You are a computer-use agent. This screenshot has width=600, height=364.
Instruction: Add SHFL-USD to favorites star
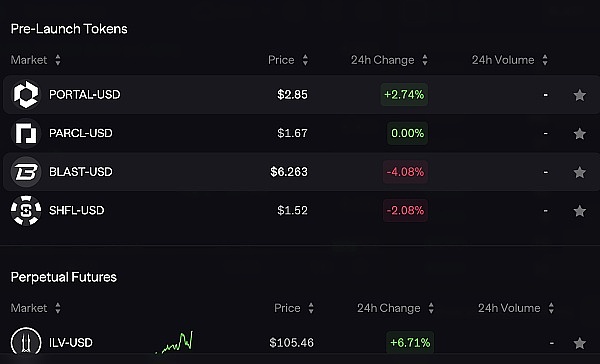click(580, 211)
